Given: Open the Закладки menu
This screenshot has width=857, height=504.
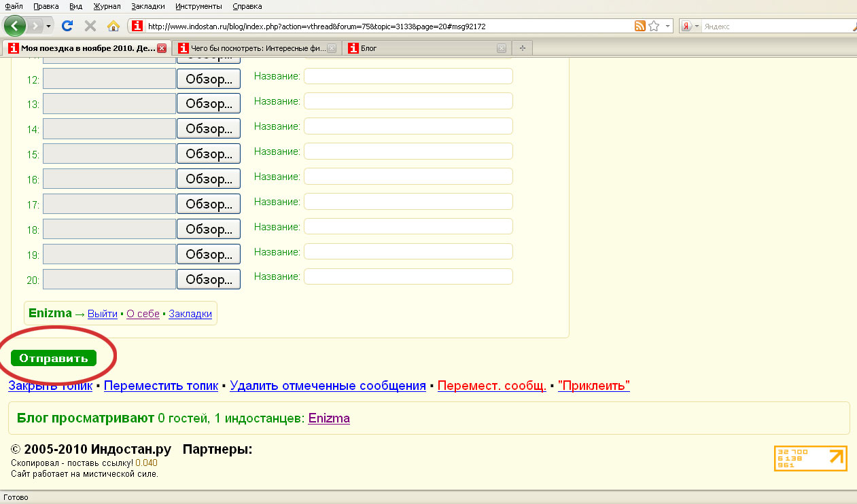Looking at the screenshot, I should 148,6.
